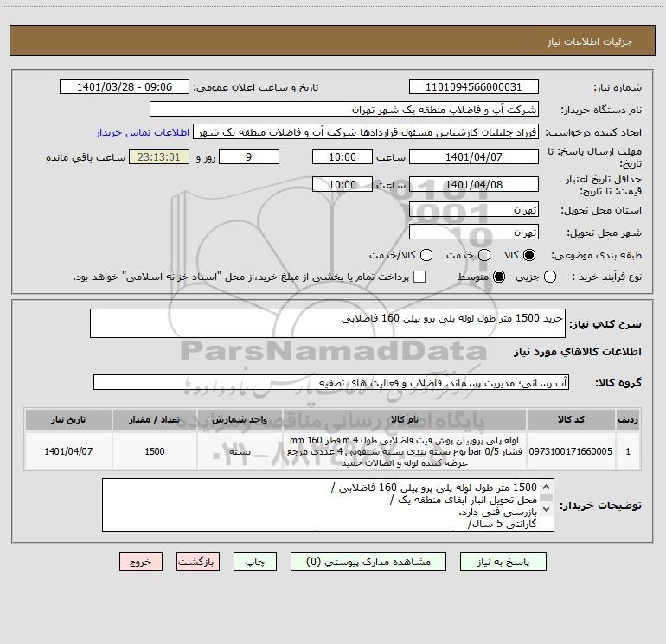Viewport: 666px width, 644px height.
Task: Click the product name cell لوله پلی پروپیلن
Action: point(405,451)
